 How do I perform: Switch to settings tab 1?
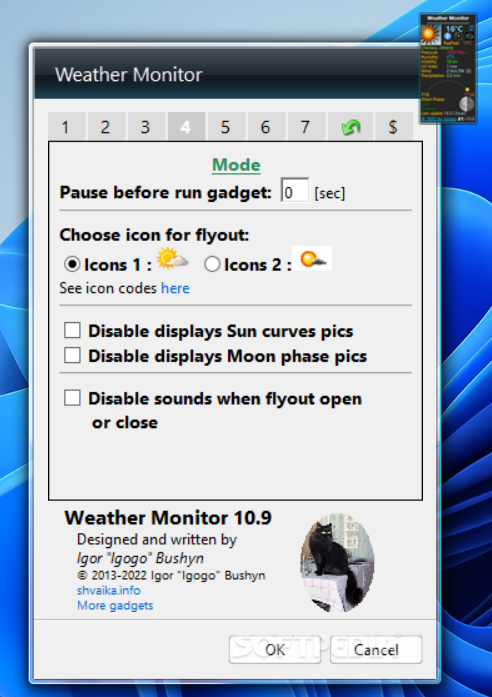[x=66, y=127]
